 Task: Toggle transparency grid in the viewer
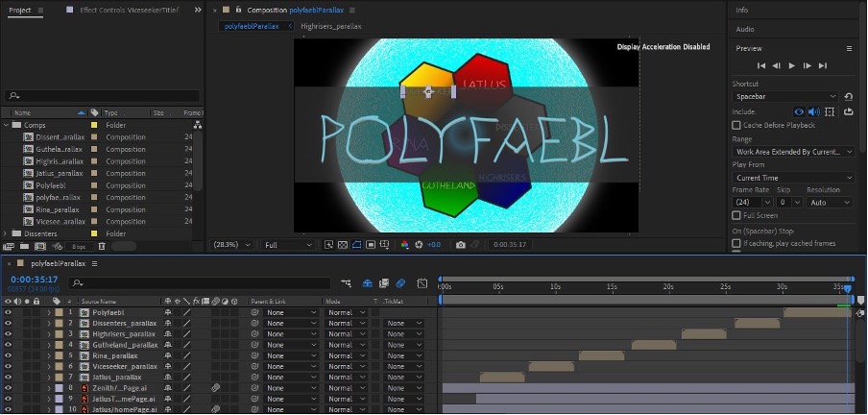(x=344, y=245)
